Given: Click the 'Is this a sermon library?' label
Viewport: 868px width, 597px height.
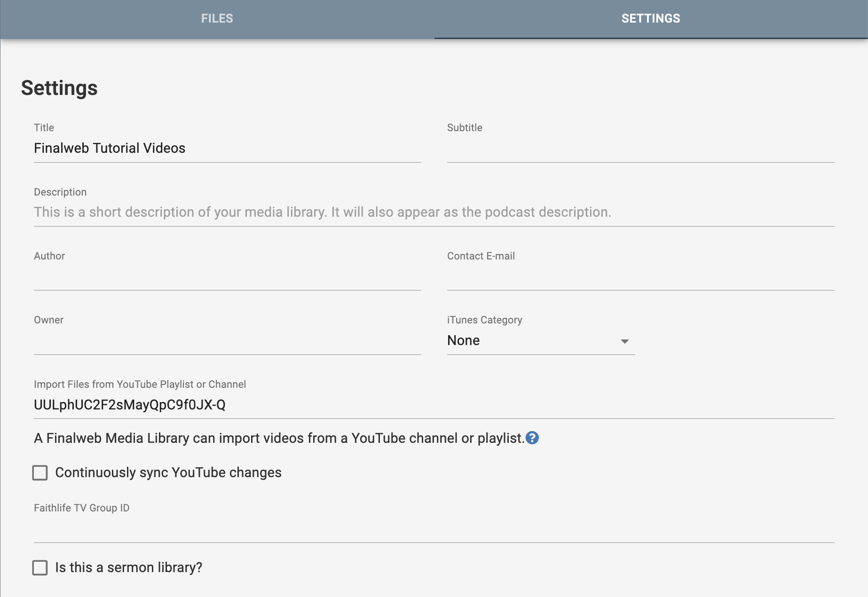Looking at the screenshot, I should 128,568.
